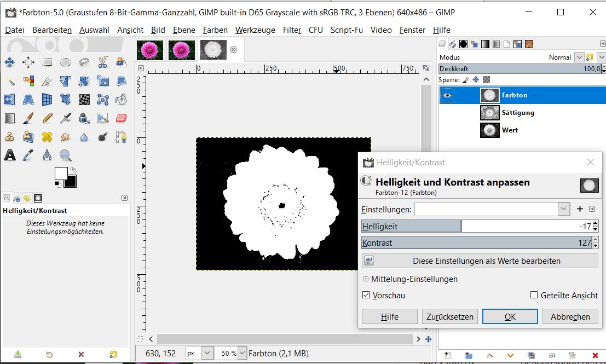The width and height of the screenshot is (606, 364).
Task: Select the Bucket Fill tool
Action: [x=121, y=99]
